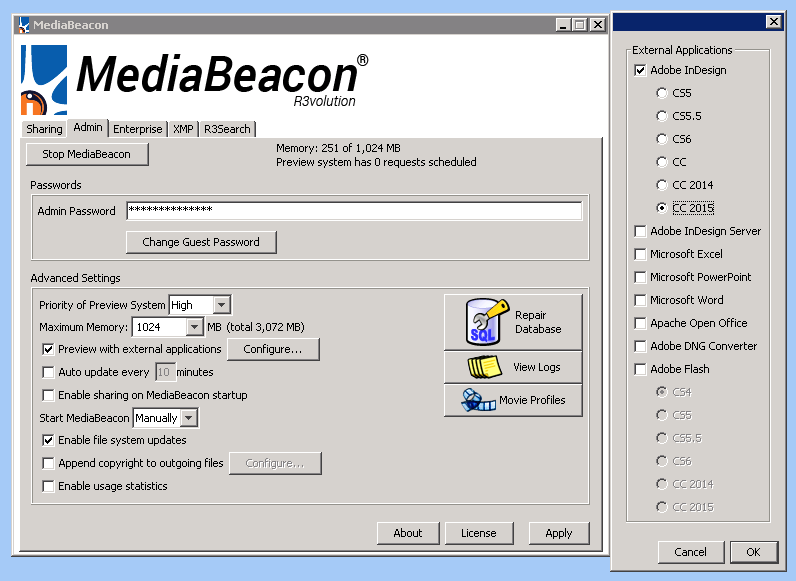Click the auto update minutes field

click(x=165, y=372)
